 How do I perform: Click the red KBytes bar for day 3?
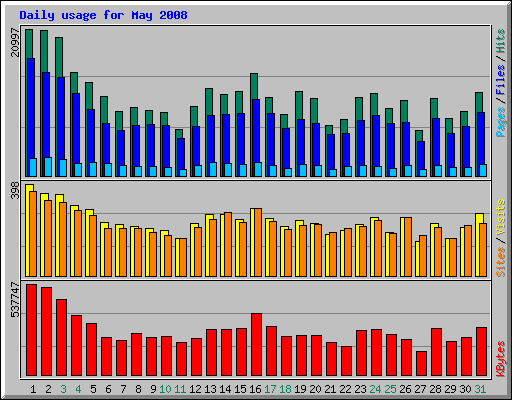click(x=61, y=338)
